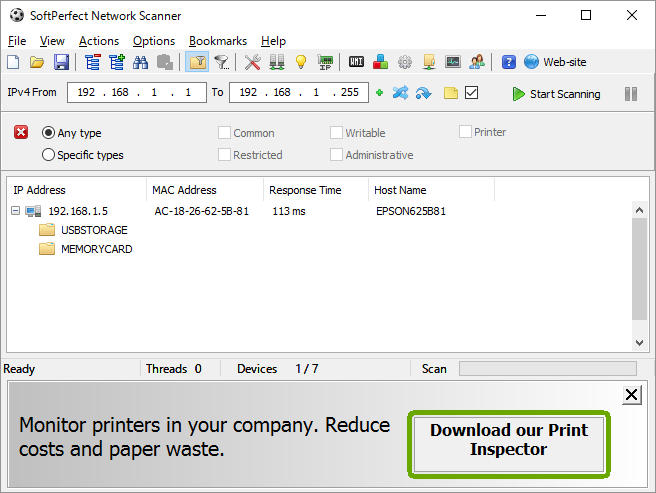Select the MEMORYCARD shared folder

click(95, 249)
